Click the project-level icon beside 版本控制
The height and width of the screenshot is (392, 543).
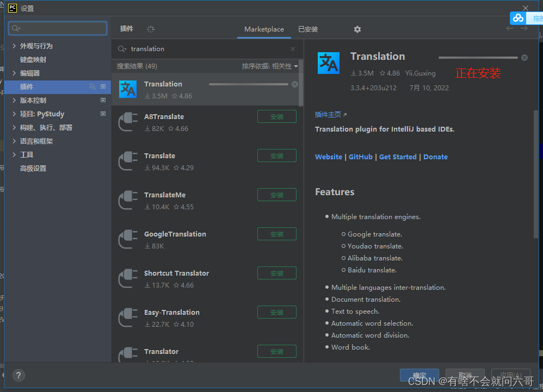point(103,101)
